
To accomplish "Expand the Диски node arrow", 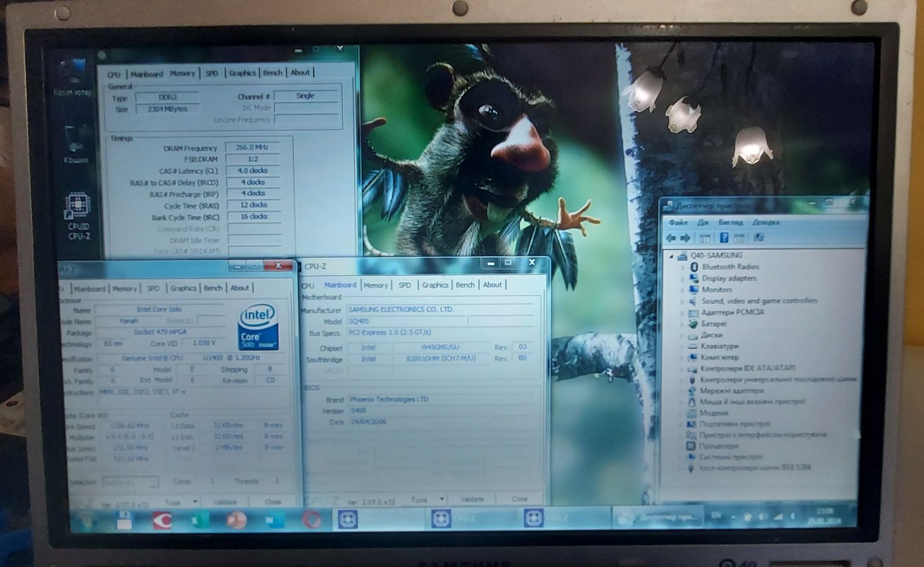I will point(682,335).
